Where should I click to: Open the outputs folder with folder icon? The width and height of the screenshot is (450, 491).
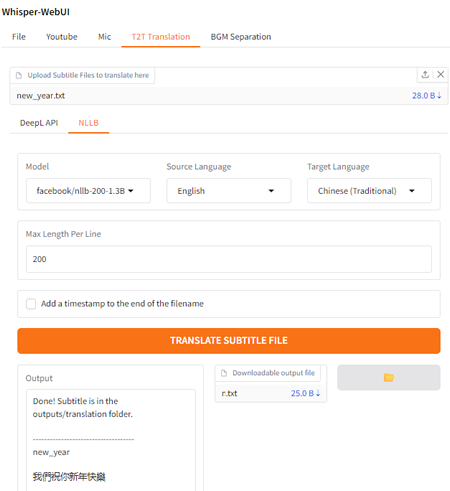coord(389,377)
